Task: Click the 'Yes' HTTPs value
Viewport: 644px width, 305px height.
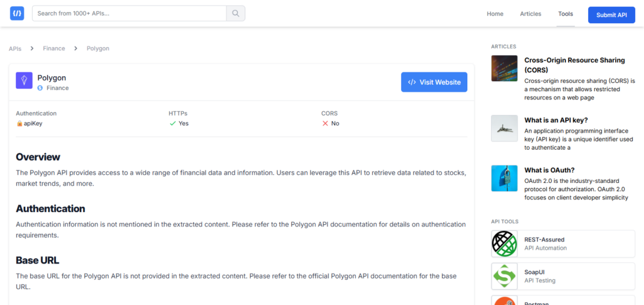Action: (x=184, y=123)
